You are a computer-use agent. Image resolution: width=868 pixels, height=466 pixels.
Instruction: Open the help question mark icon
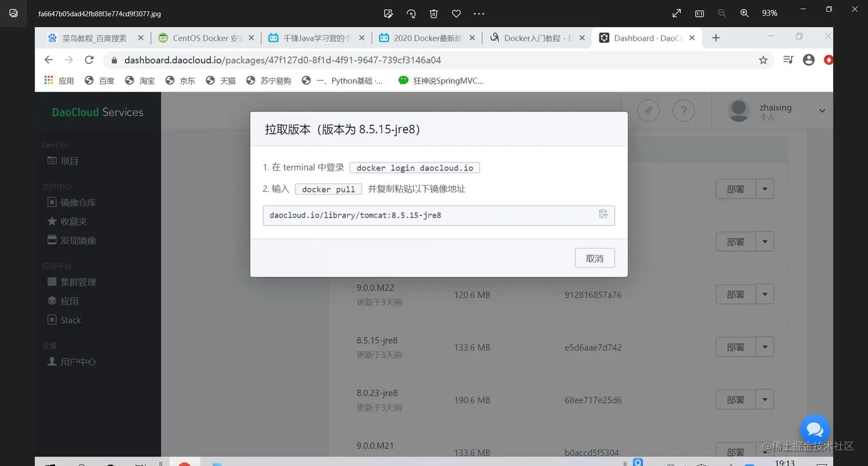[x=684, y=110]
